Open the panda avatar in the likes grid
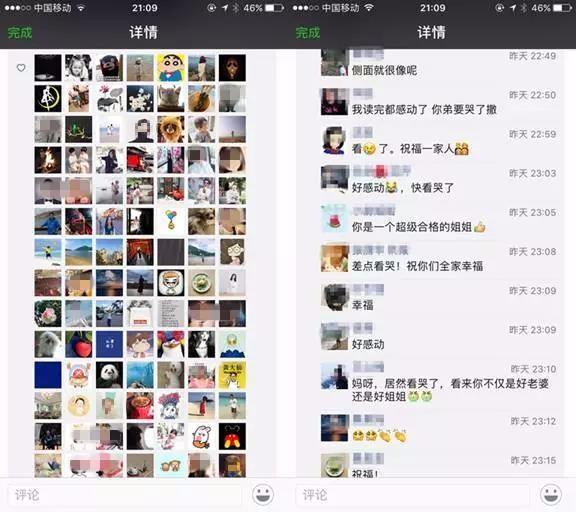Viewport: 576px width, 512px height. click(x=109, y=375)
